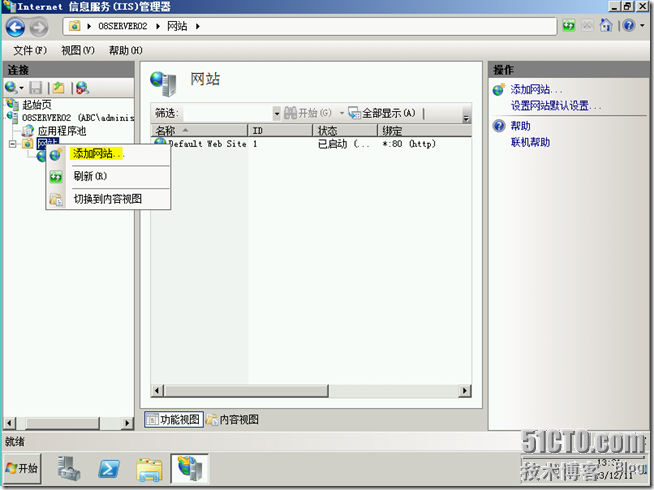Open Server Manager from the taskbar
This screenshot has width=654, height=490.
tap(68, 468)
